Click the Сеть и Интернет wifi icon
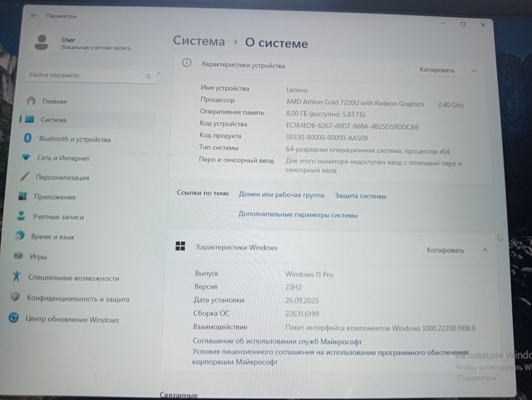The width and height of the screenshot is (532, 400). coord(26,157)
